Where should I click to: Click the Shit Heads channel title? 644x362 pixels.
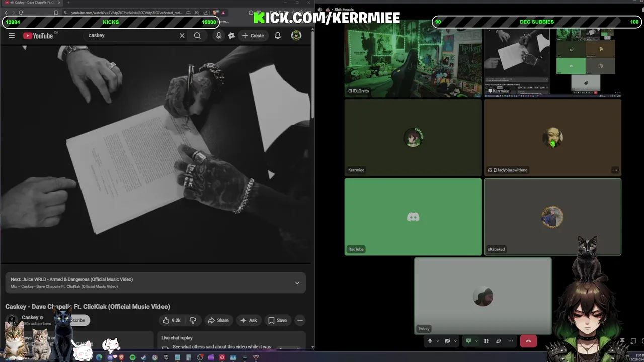pos(345,10)
